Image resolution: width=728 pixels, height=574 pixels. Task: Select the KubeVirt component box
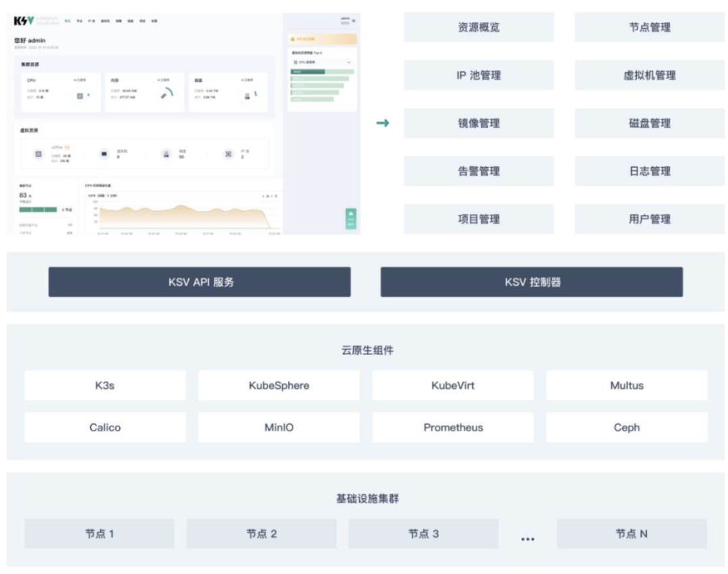pyautogui.click(x=453, y=385)
